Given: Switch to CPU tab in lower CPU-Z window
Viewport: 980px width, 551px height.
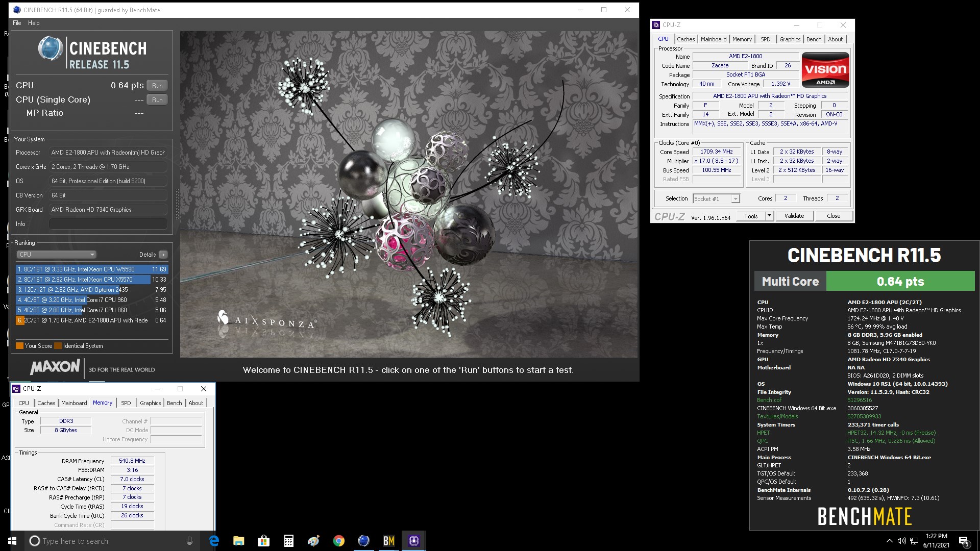Looking at the screenshot, I should pos(24,403).
